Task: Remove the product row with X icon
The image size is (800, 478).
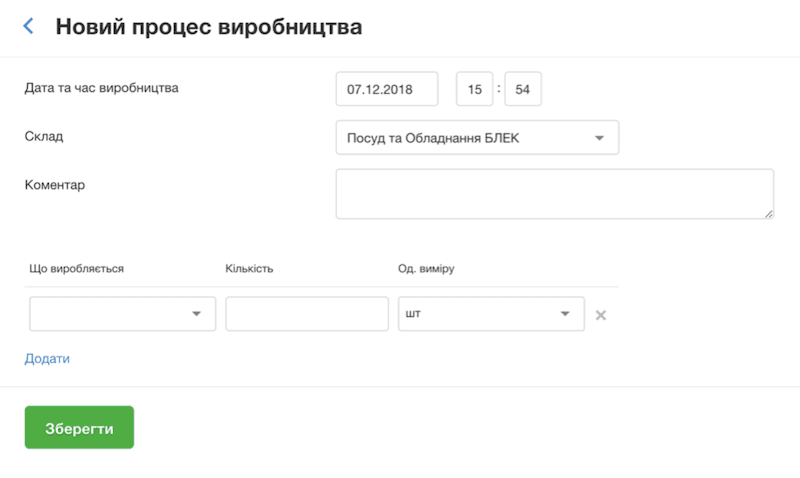Action: pos(601,315)
